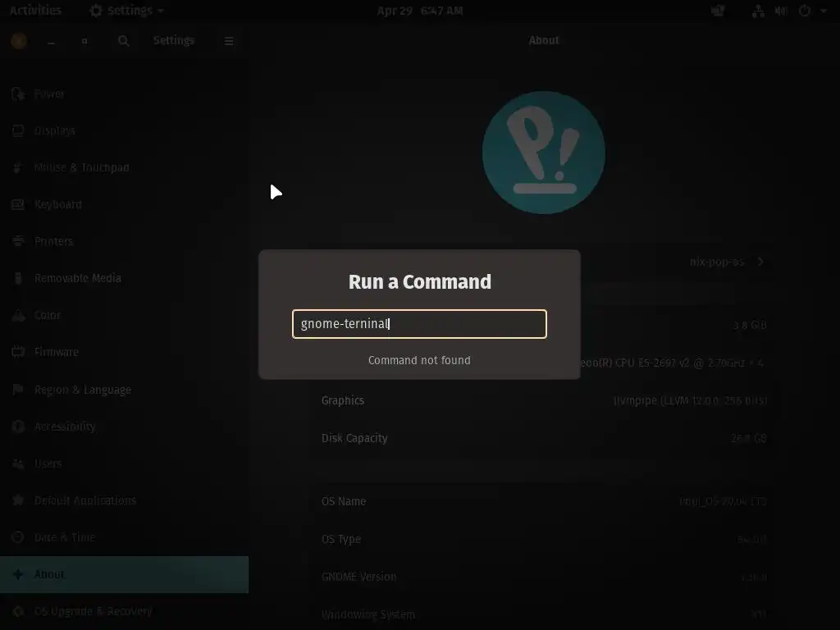The width and height of the screenshot is (840, 630).
Task: Open Accessibility settings
Action: click(x=125, y=427)
